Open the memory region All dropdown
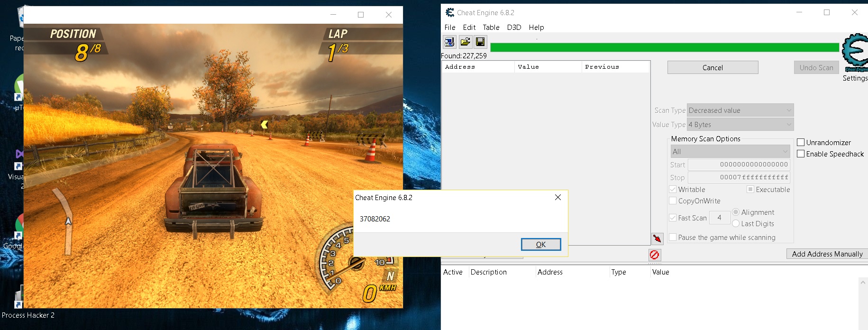 [730, 151]
